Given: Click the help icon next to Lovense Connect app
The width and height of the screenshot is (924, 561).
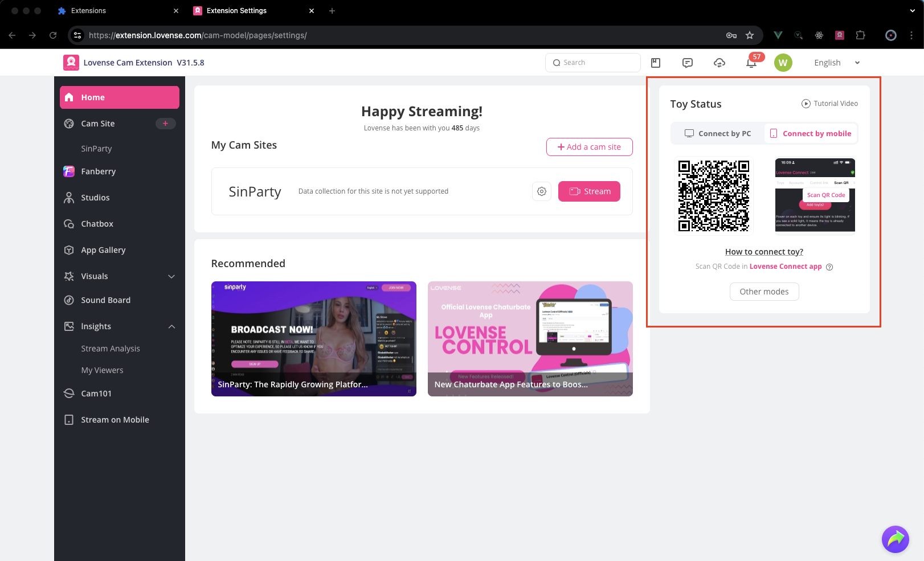Looking at the screenshot, I should [x=829, y=267].
